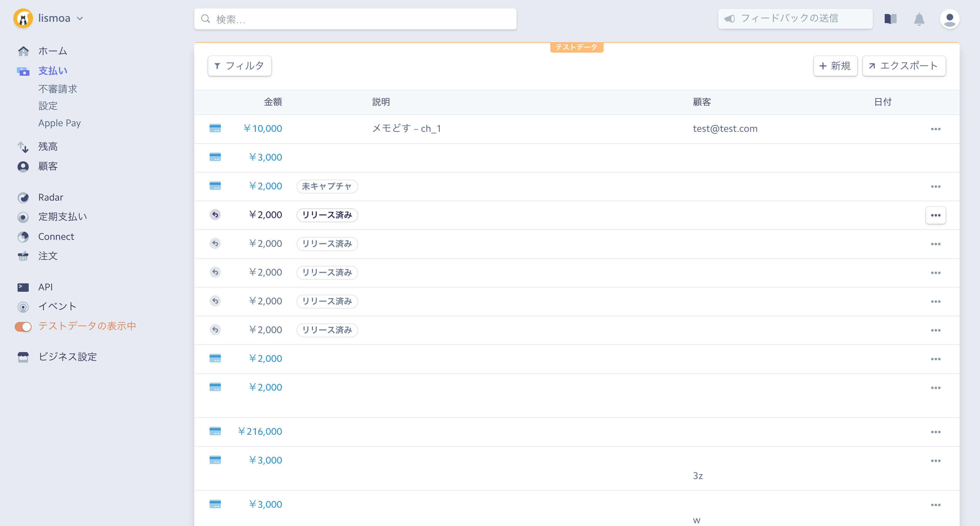Open 不審請求 submenu item
This screenshot has width=980, height=526.
click(x=58, y=89)
